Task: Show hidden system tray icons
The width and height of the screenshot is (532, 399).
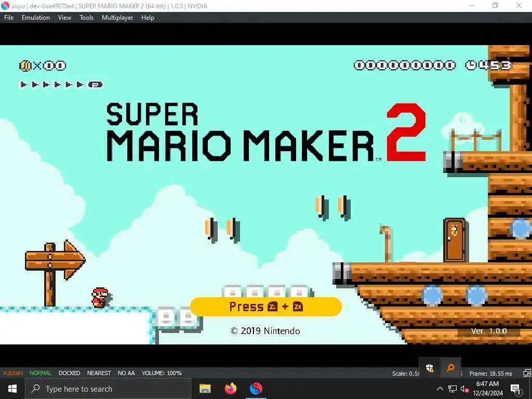Action: (440, 389)
